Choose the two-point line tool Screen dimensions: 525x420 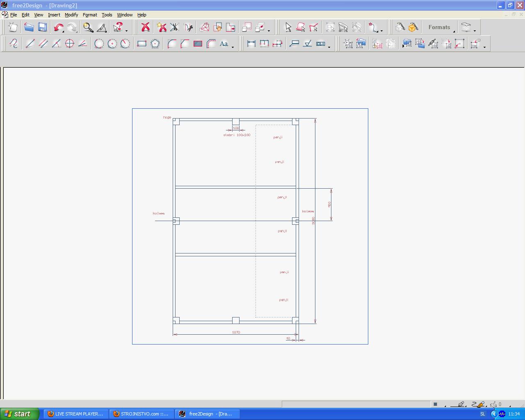[x=30, y=43]
